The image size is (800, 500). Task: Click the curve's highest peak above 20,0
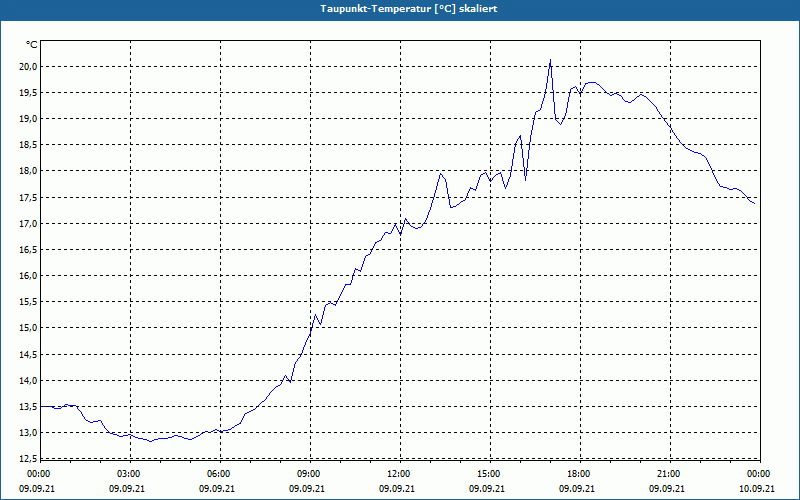coord(550,60)
